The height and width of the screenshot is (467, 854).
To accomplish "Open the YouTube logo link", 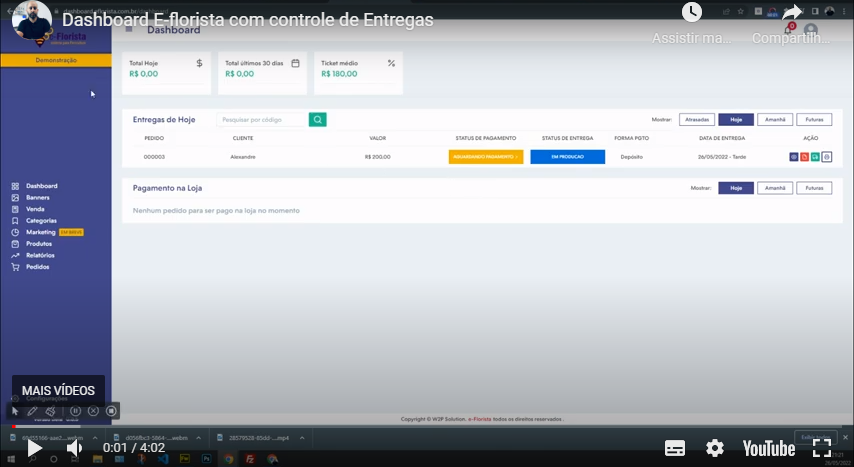I will pos(769,448).
